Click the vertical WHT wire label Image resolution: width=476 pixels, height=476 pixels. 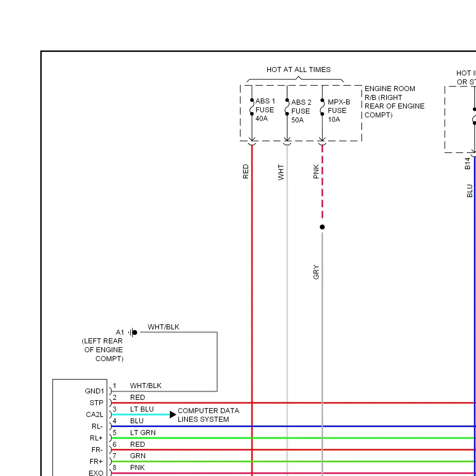pos(281,172)
